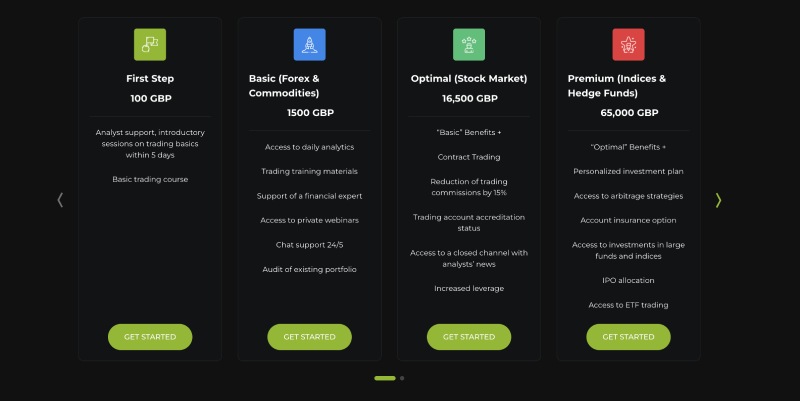Viewport: 800px width, 401px height.
Task: Click the 65,000 GBP price
Action: [x=628, y=113]
